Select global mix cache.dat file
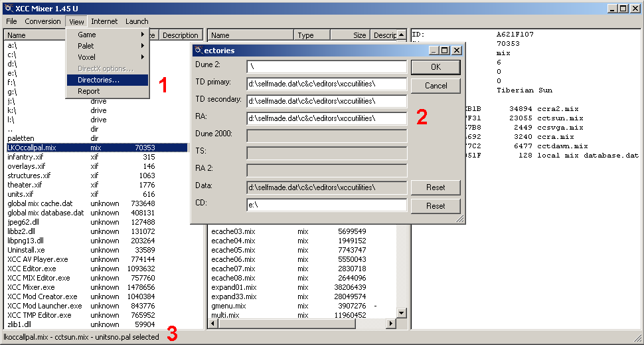Viewport: 644px width, 345px height. [40, 203]
